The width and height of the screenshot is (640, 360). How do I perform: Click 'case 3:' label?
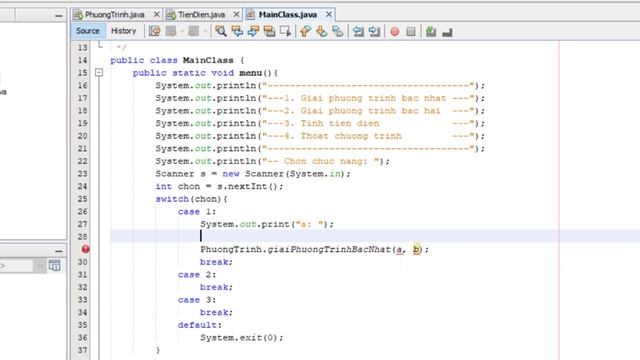coord(197,300)
